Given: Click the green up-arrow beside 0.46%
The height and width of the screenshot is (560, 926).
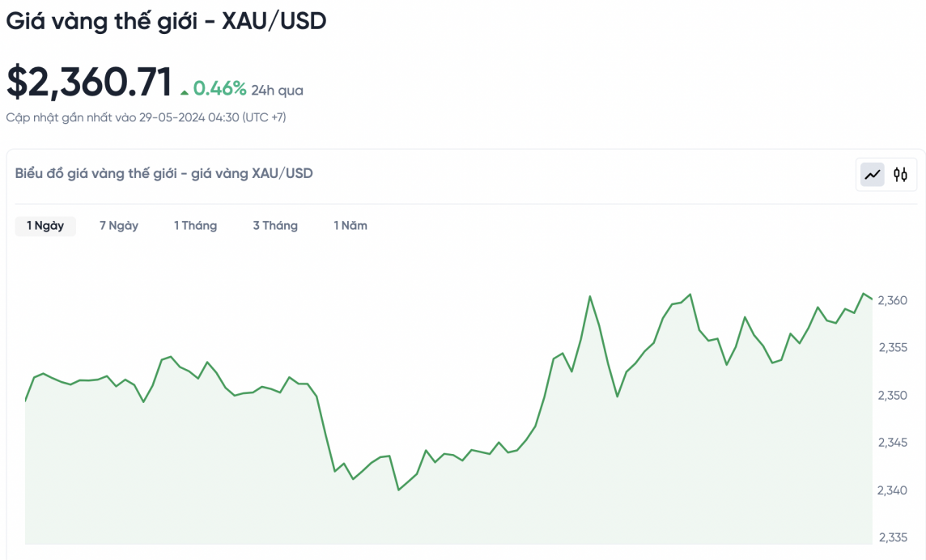Looking at the screenshot, I should pos(185,91).
